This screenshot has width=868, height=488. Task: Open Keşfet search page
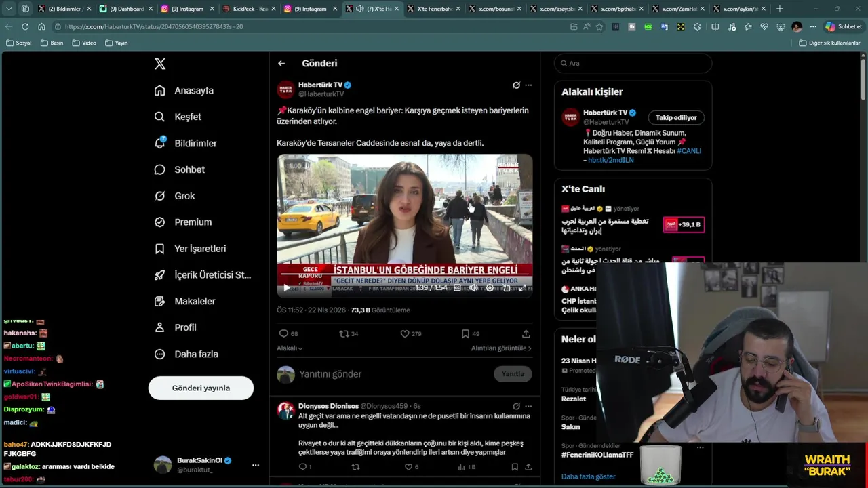[178, 117]
